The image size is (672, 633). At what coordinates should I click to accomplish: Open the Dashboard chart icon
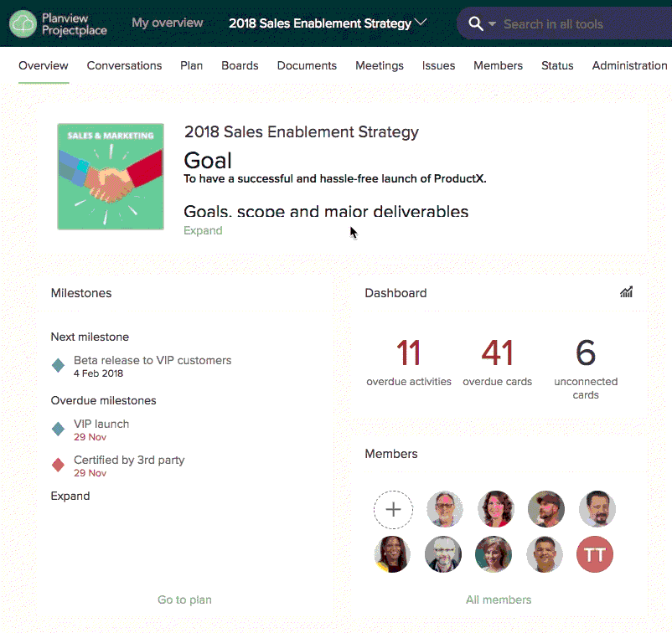pos(626,292)
